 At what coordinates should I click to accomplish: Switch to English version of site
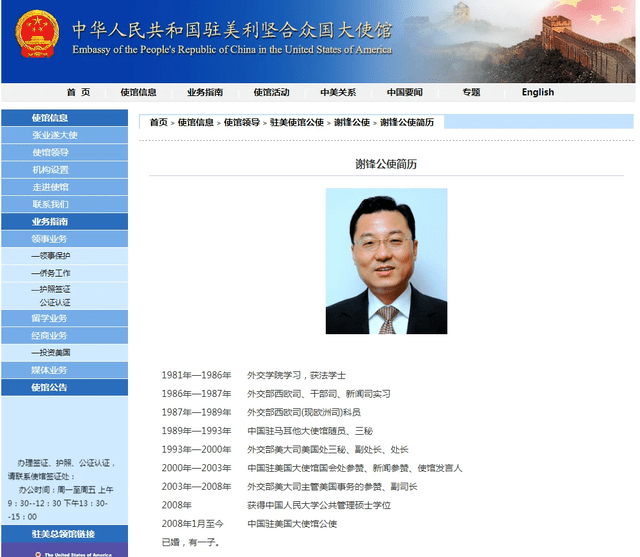[x=538, y=92]
